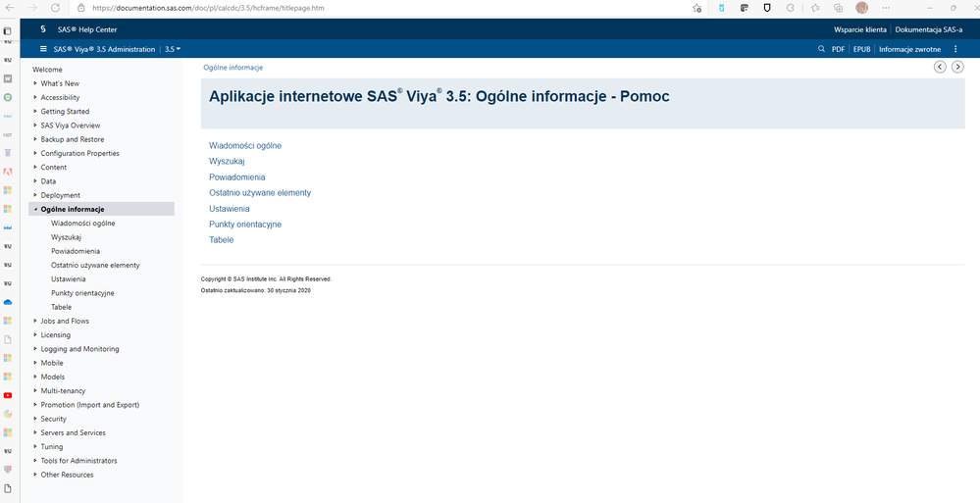Image resolution: width=980 pixels, height=503 pixels.
Task: Open the Wsparcie klienta link
Action: [x=860, y=29]
